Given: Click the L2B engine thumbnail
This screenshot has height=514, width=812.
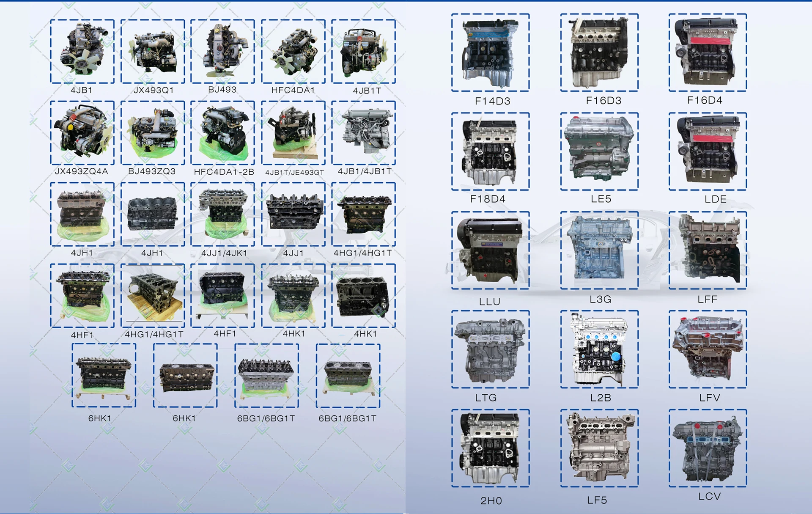Looking at the screenshot, I should (x=599, y=349).
